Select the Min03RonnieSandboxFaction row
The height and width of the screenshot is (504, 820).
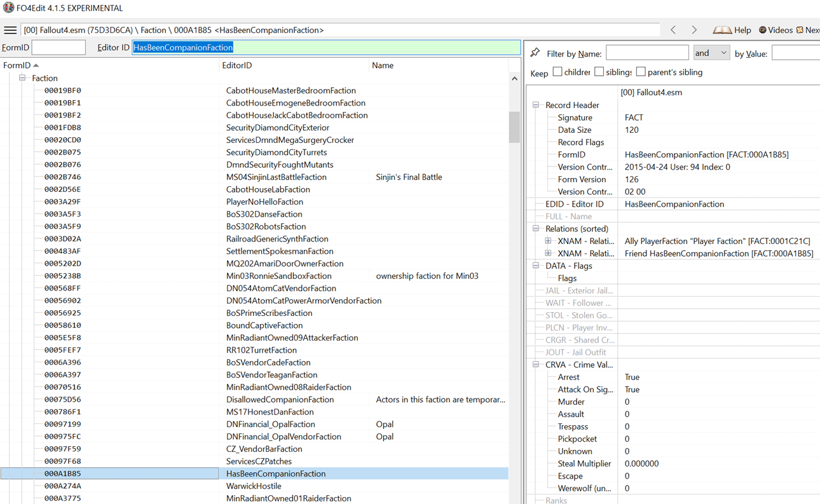pyautogui.click(x=254, y=276)
